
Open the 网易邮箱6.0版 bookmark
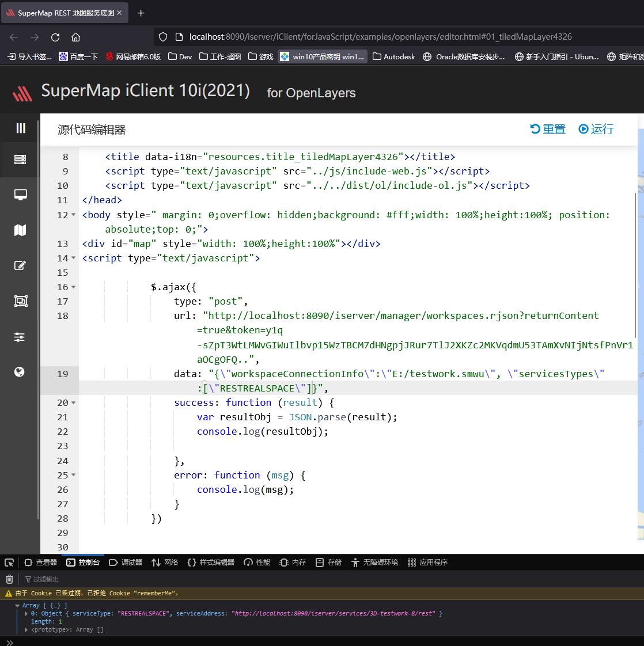[133, 56]
